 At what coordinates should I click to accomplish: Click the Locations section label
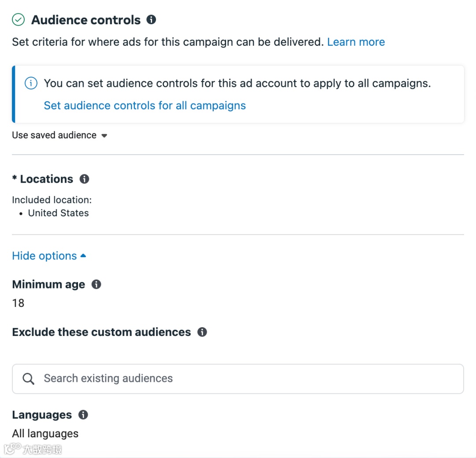[x=46, y=179]
